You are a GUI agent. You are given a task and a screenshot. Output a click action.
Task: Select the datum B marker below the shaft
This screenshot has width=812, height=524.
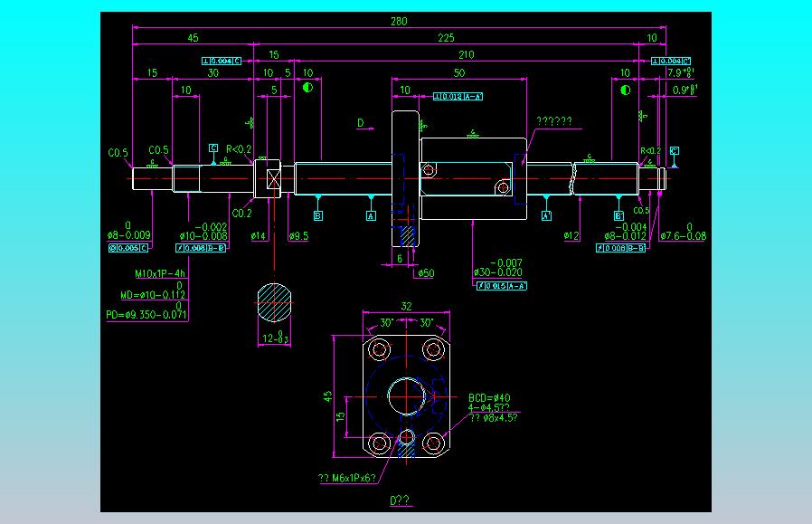[318, 215]
